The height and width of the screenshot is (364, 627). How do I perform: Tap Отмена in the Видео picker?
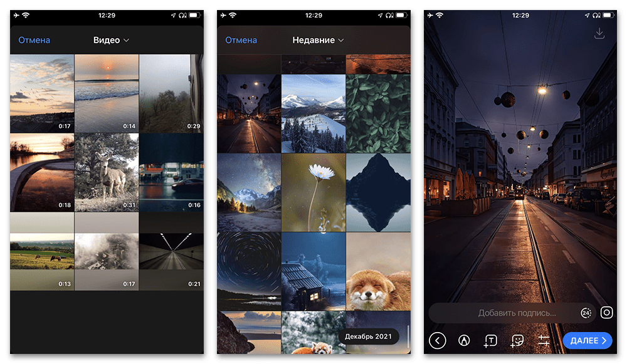click(34, 40)
